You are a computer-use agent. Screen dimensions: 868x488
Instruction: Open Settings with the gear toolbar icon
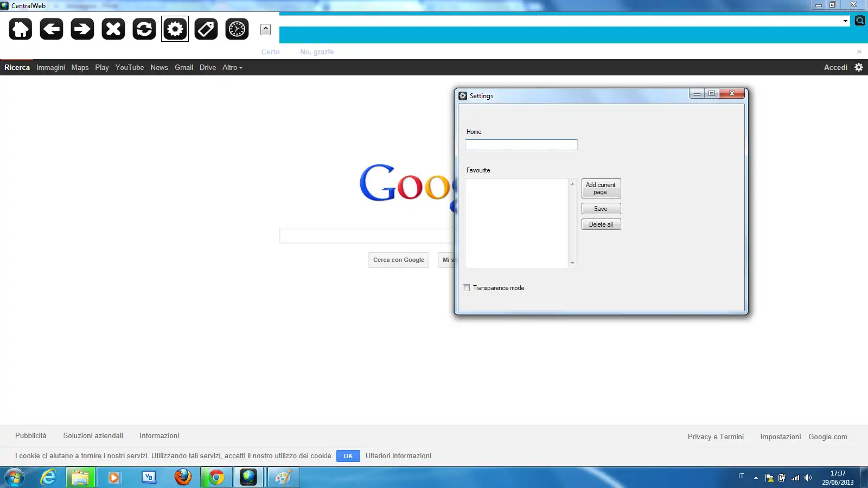175,29
